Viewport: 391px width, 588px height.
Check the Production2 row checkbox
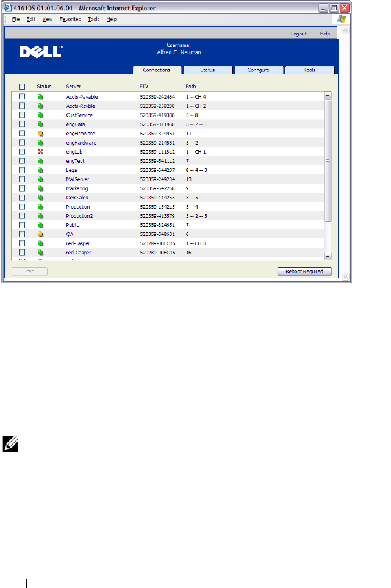click(22, 216)
